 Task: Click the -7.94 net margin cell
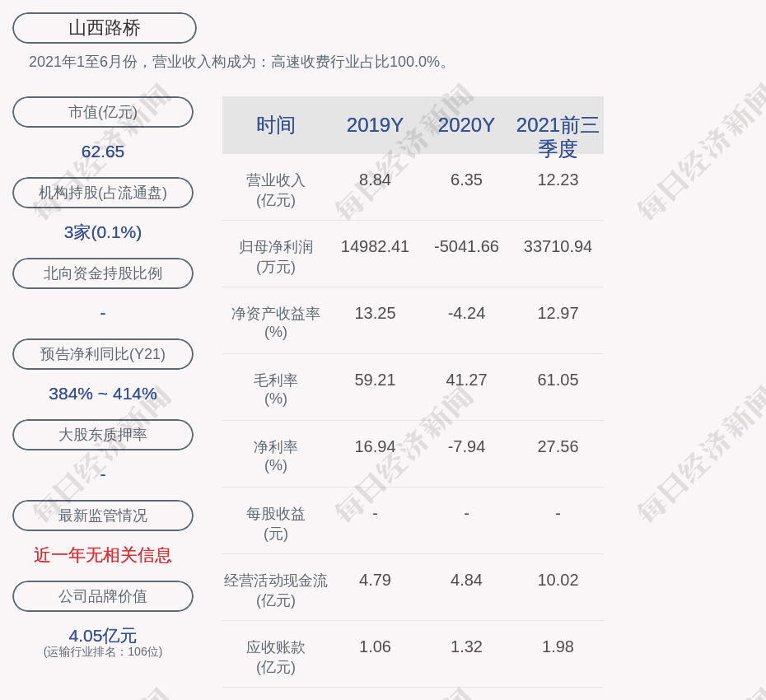click(x=466, y=446)
